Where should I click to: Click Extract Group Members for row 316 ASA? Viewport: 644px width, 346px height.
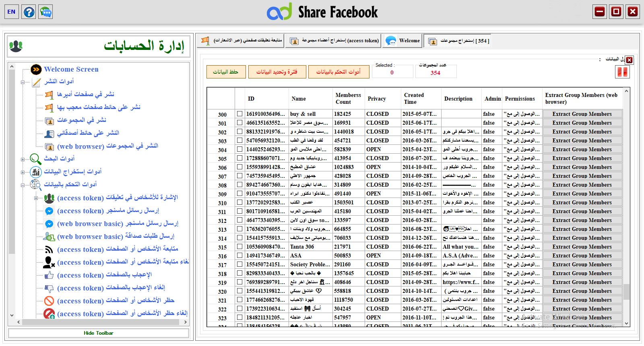point(582,255)
